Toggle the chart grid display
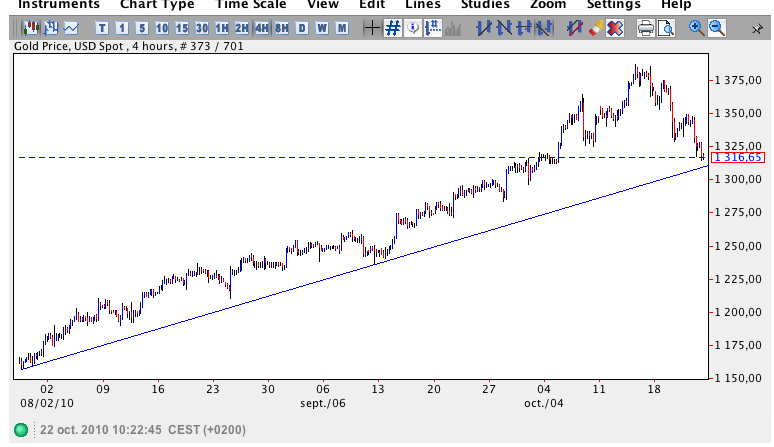This screenshot has width=774, height=447. [393, 27]
